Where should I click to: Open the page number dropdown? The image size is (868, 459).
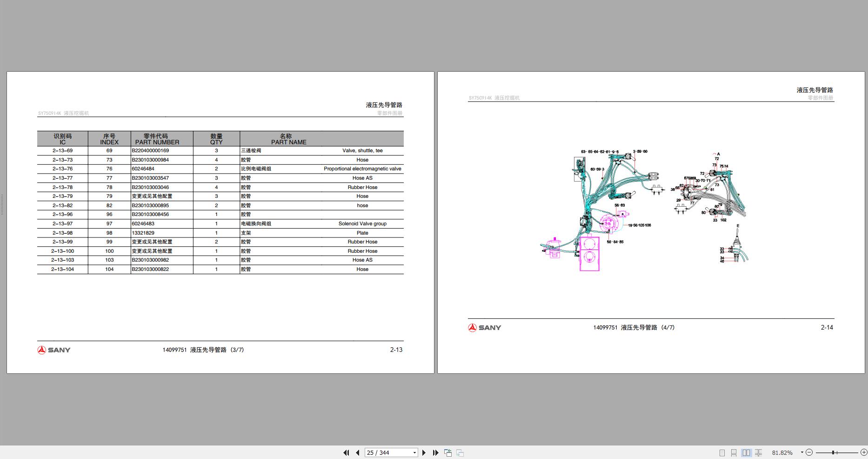coord(414,452)
